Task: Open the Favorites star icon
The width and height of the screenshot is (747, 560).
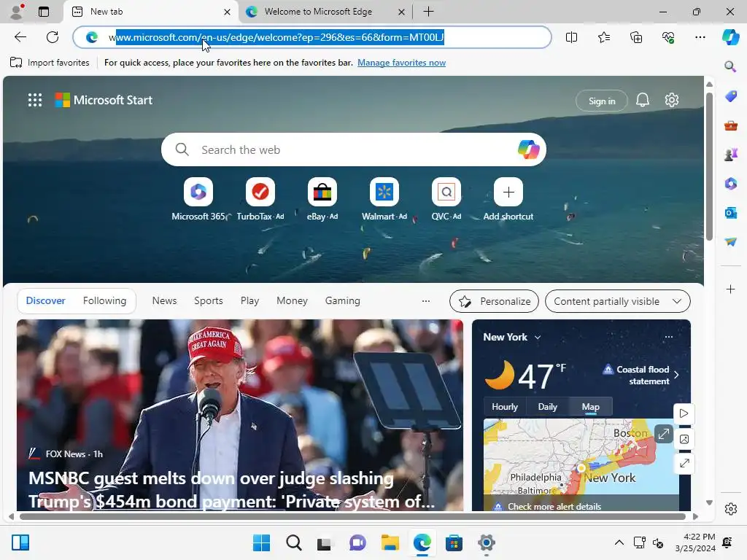Action: pyautogui.click(x=604, y=37)
